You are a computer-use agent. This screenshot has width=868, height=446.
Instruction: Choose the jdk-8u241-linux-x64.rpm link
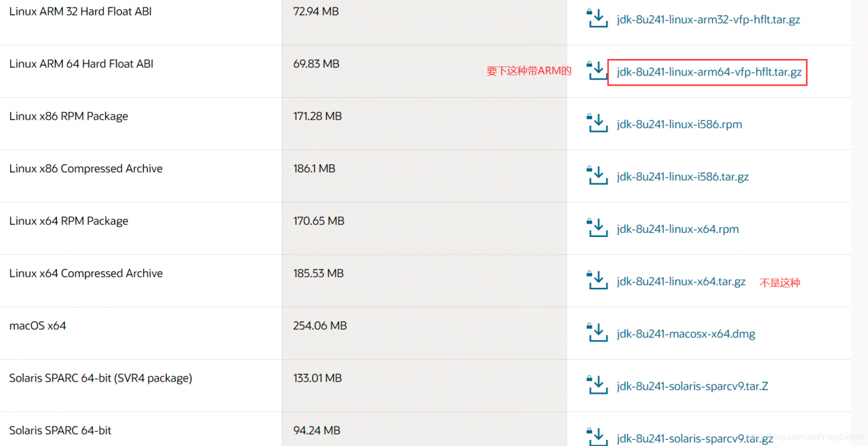click(677, 229)
